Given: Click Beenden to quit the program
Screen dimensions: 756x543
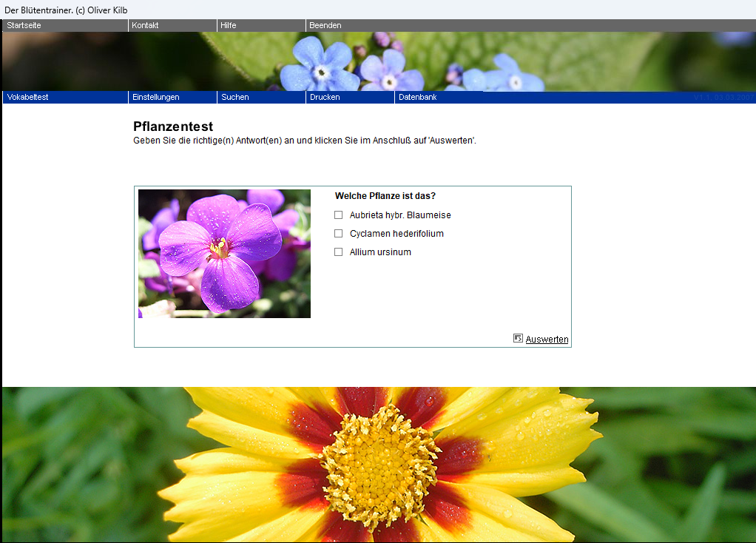Looking at the screenshot, I should coord(325,25).
